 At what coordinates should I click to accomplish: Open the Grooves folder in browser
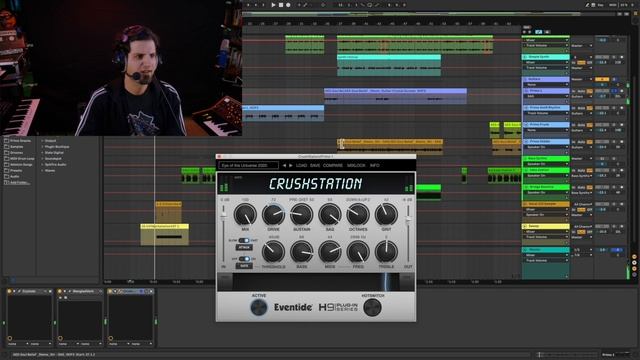pyautogui.click(x=16, y=153)
